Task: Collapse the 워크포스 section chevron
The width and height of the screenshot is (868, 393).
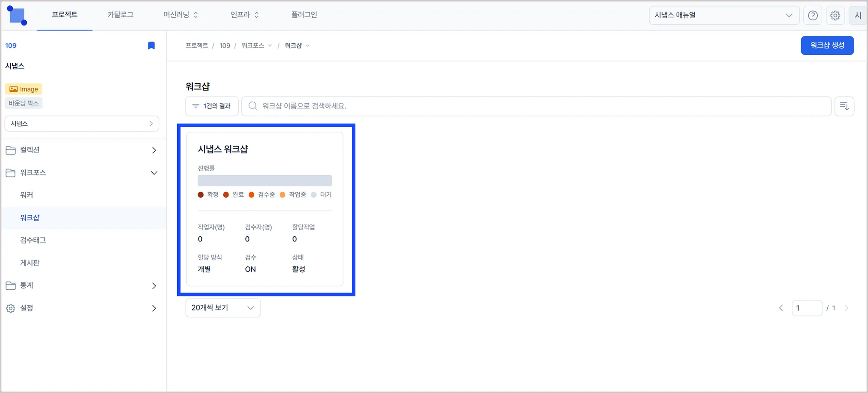Action: (154, 173)
